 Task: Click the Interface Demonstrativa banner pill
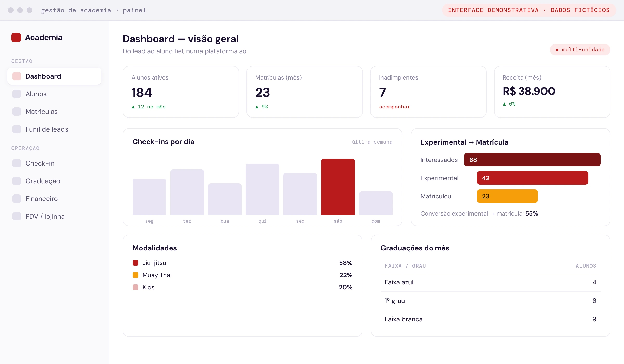tap(529, 10)
